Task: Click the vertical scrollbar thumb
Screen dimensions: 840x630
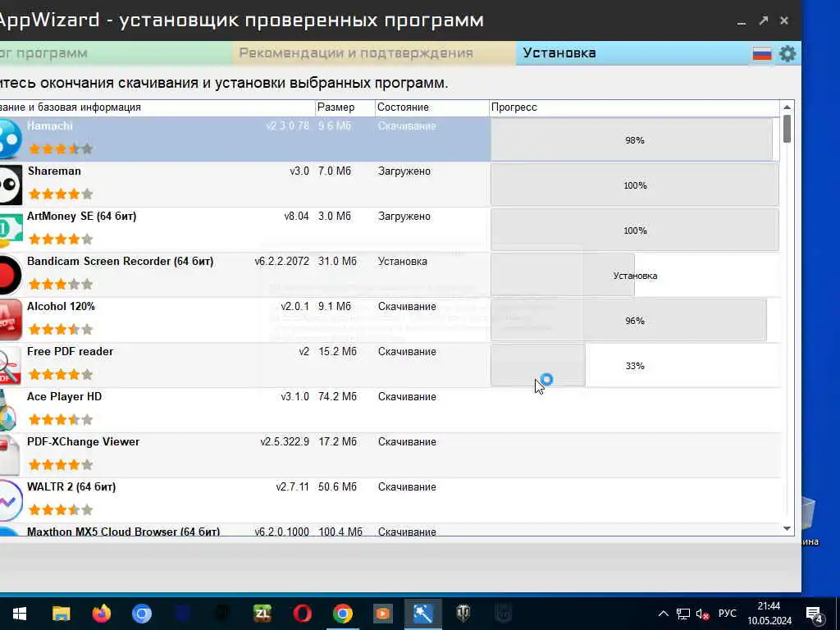Action: point(787,129)
